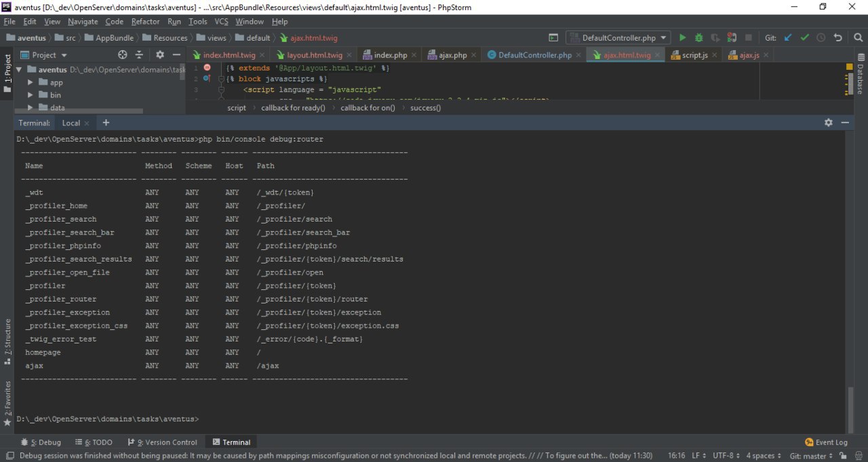Open the Tools menu
The image size is (868, 462).
point(198,22)
